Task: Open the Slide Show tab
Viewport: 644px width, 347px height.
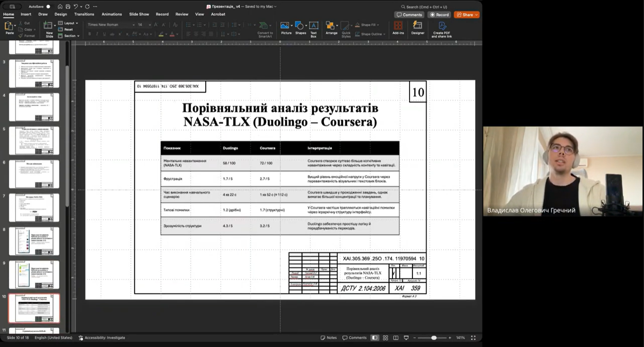Action: click(x=139, y=14)
